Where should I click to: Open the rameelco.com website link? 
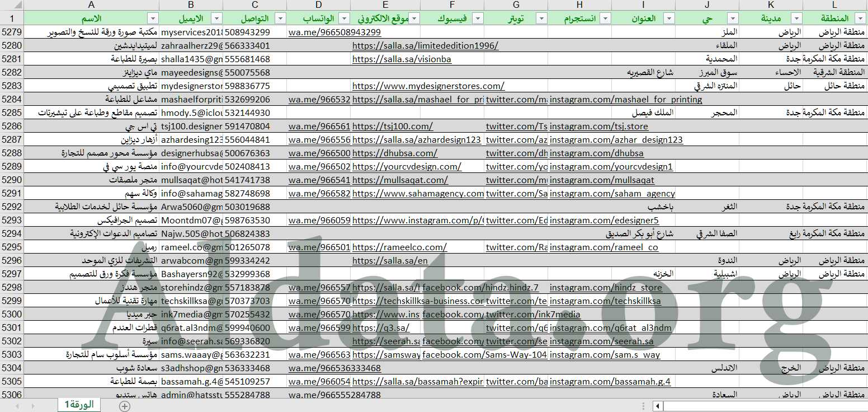click(x=399, y=247)
